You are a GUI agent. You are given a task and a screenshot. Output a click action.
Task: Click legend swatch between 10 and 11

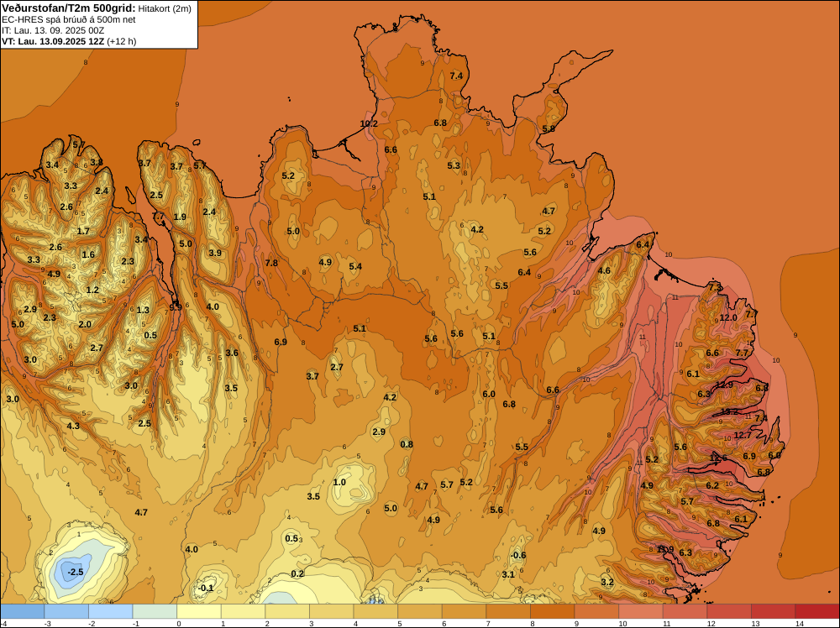click(641, 611)
